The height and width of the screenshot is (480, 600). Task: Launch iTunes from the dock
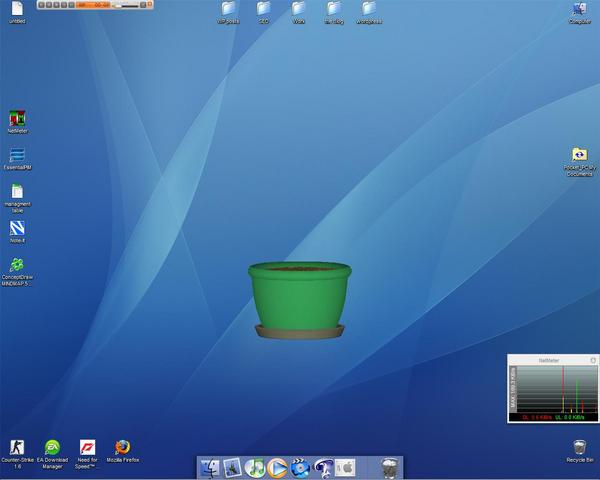click(x=255, y=468)
